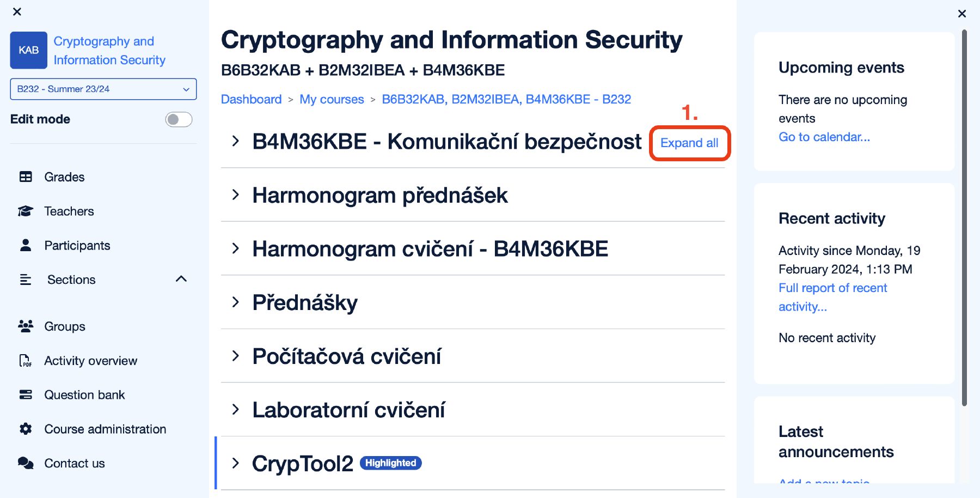Screen dimensions: 980x498
Task: Open the Contact us page
Action: pyautogui.click(x=75, y=464)
